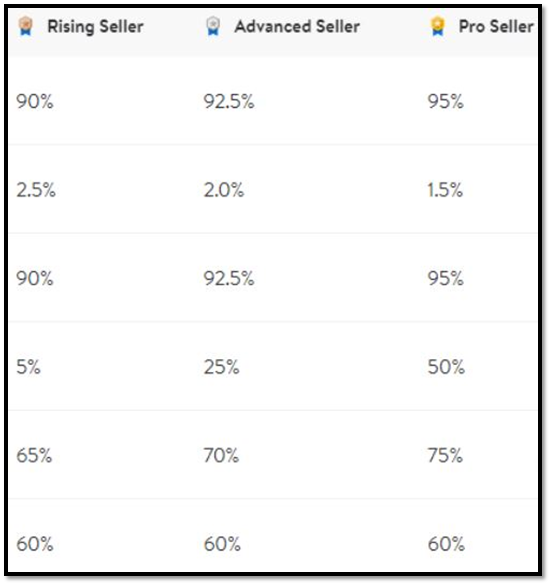Select the Advanced Seller column header text
This screenshot has height=584, width=550.
297,26
